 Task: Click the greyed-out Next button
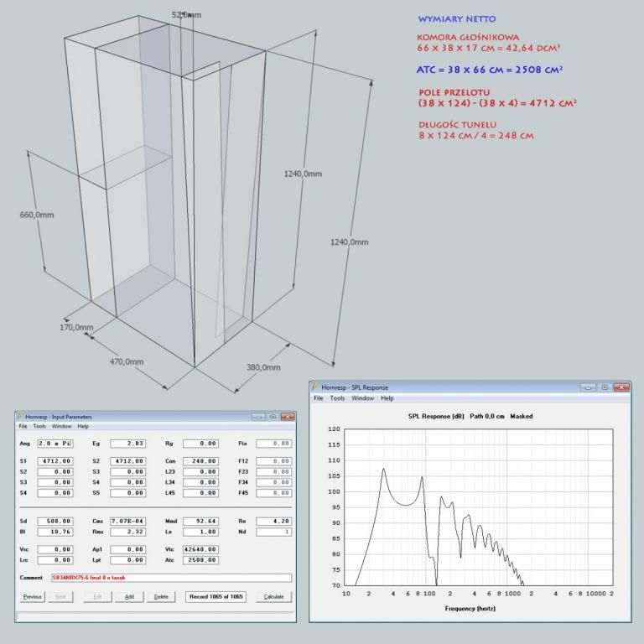pyautogui.click(x=60, y=597)
